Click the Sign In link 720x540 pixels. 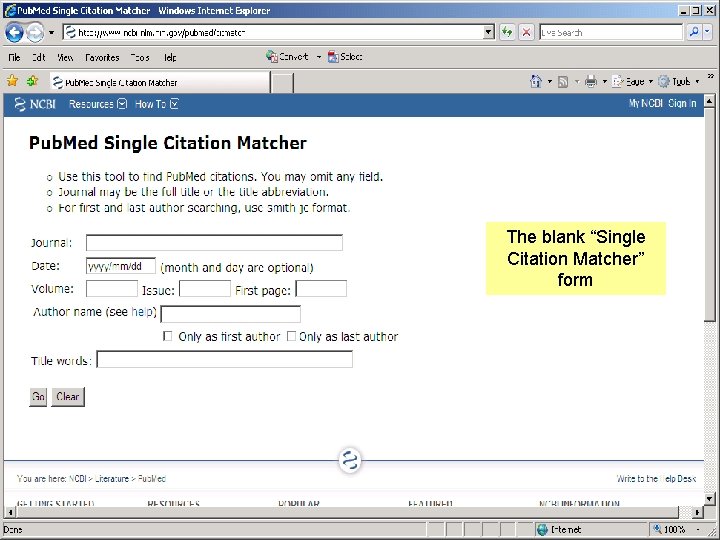click(x=682, y=104)
